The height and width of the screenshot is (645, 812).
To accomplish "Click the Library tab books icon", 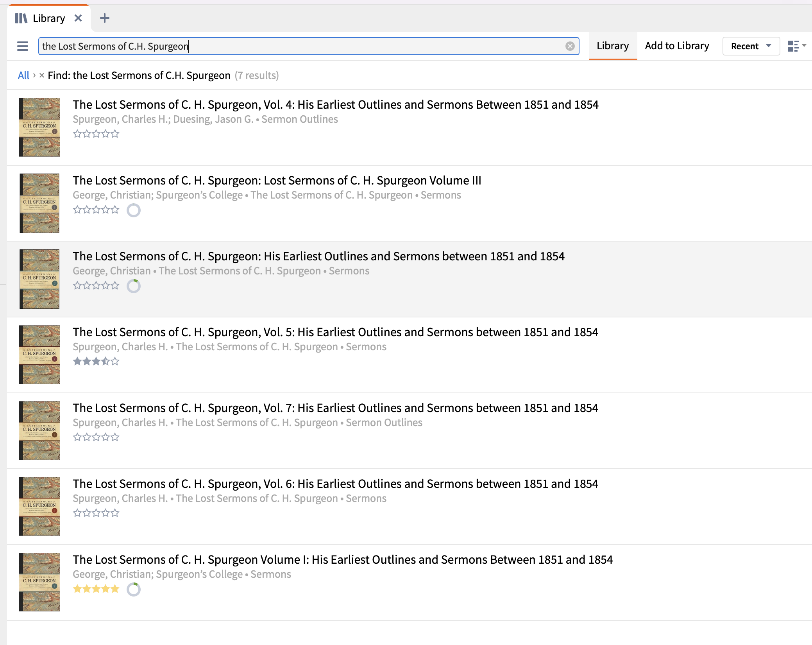I will (x=21, y=18).
